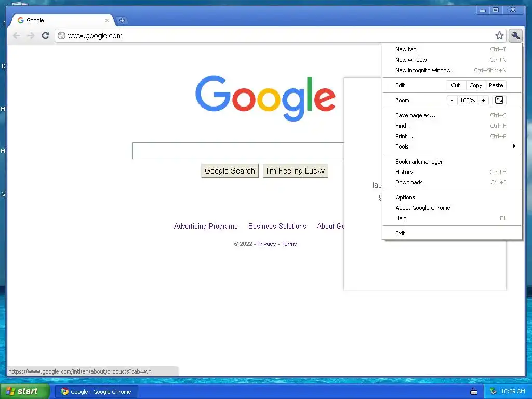Click the 100% zoom level value
The width and height of the screenshot is (532, 399).
tap(467, 100)
